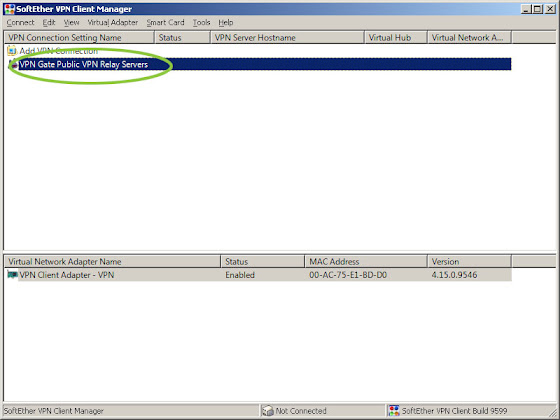Sort by Virtual Network Adapter Name column

112,261
